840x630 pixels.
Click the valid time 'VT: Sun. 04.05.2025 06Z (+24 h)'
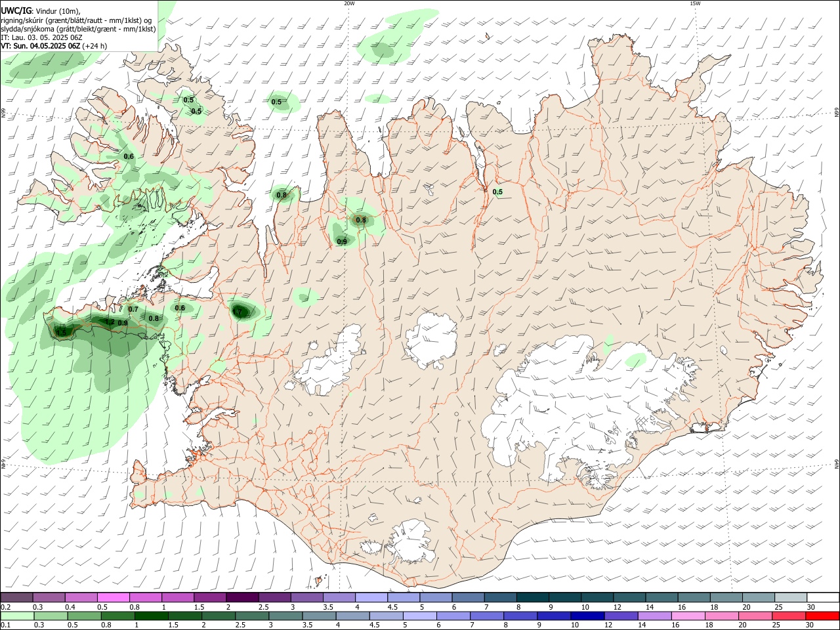(54, 46)
